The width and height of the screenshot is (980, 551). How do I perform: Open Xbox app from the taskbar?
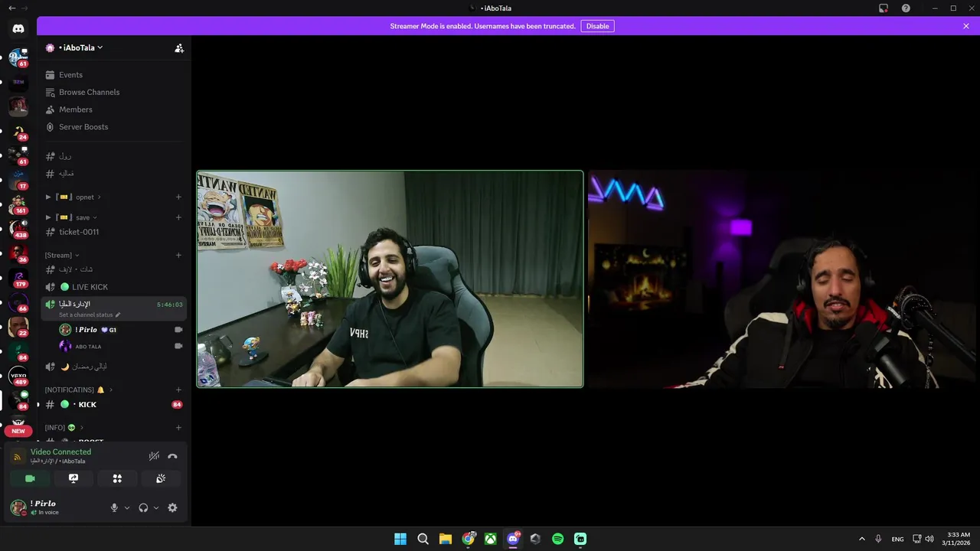pyautogui.click(x=490, y=539)
